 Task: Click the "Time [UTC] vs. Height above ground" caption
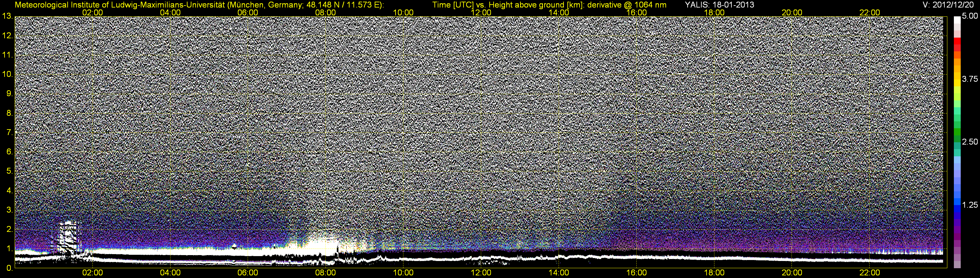point(549,5)
